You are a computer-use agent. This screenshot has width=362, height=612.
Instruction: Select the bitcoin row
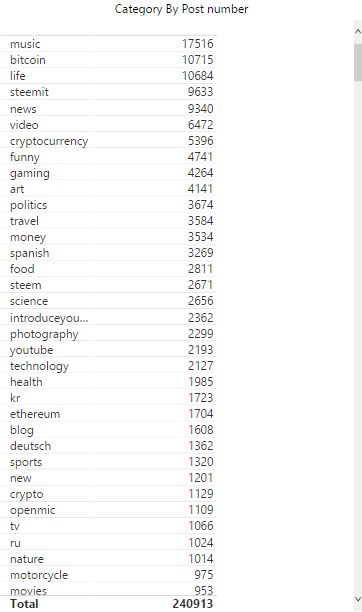click(109, 60)
